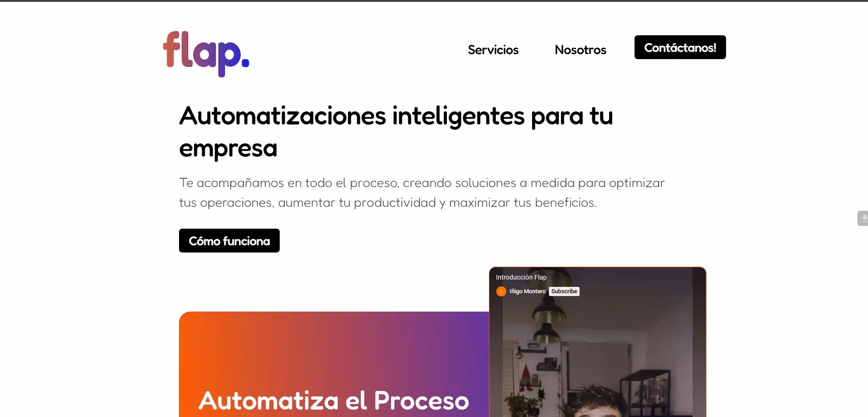Click the dark bar at page top
Image resolution: width=868 pixels, height=417 pixels.
[x=434, y=1]
